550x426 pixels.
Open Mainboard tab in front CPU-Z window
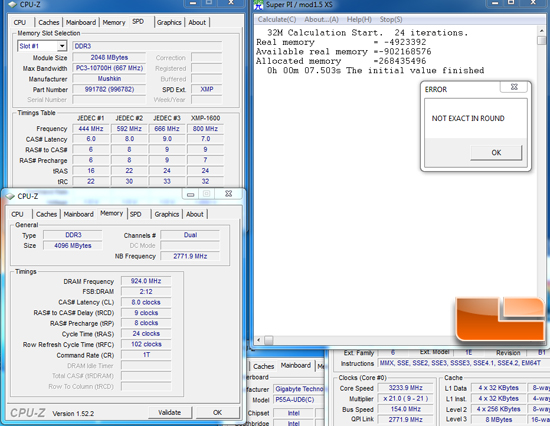79,214
